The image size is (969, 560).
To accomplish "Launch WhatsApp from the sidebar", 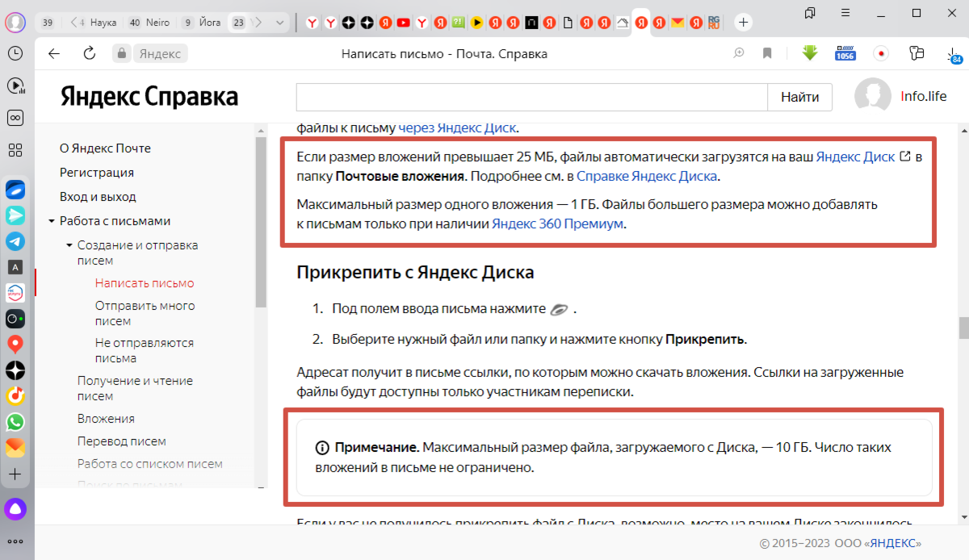I will coord(15,422).
